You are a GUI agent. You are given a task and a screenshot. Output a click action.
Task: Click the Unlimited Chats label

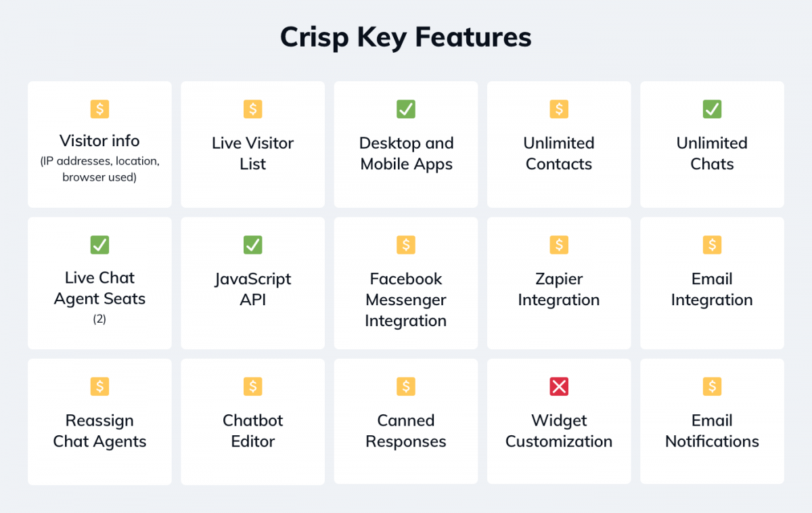coord(712,154)
